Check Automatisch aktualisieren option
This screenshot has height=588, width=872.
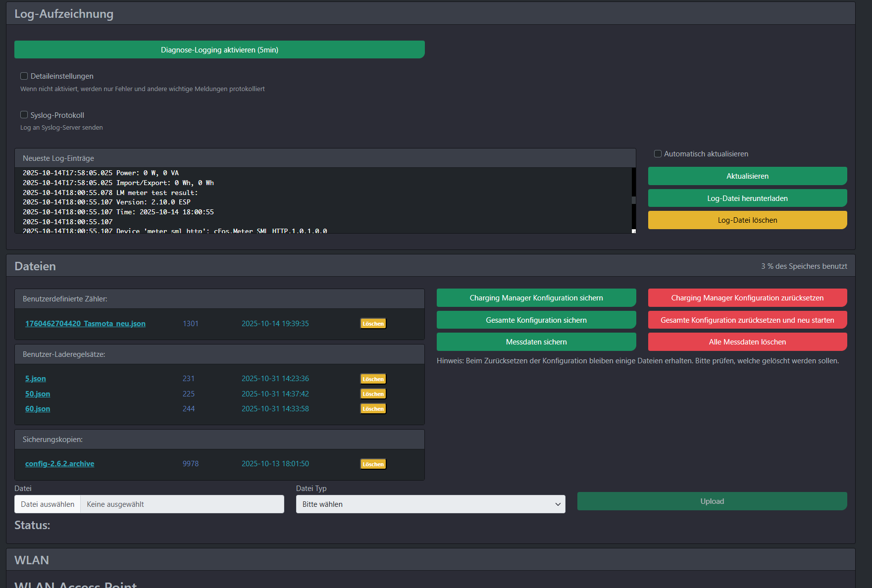658,154
